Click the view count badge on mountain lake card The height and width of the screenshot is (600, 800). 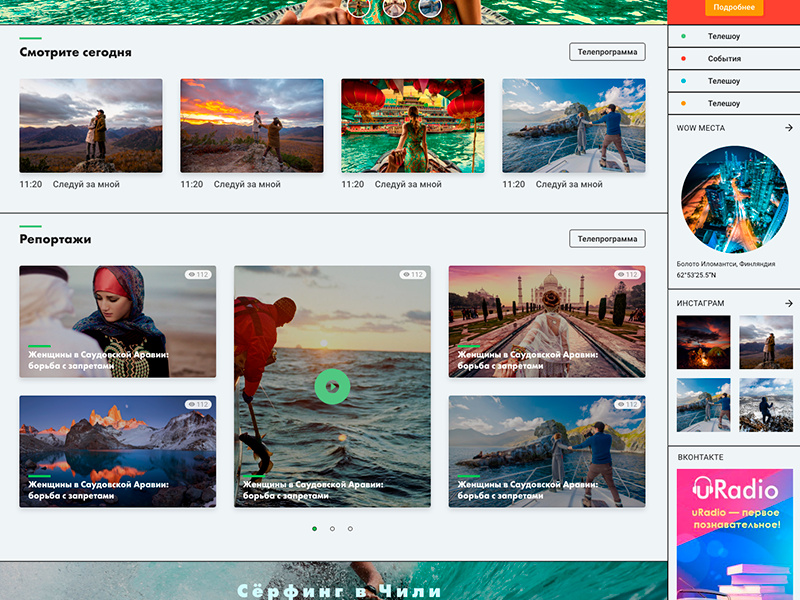coord(197,405)
